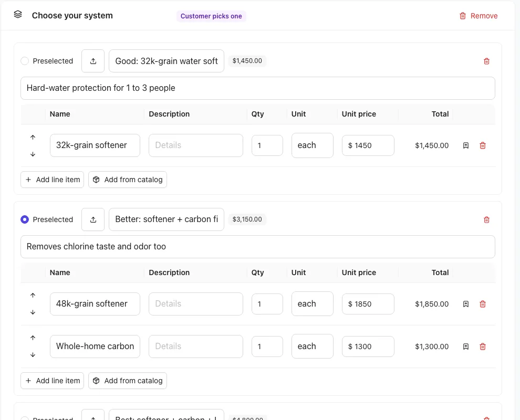Click quantity field for Whole-home carbon
Image resolution: width=520 pixels, height=420 pixels.
267,346
